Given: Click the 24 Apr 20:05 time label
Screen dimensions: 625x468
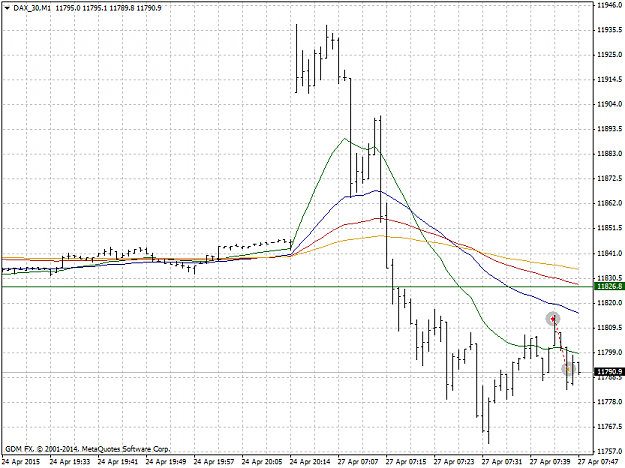Looking at the screenshot, I should tap(262, 462).
